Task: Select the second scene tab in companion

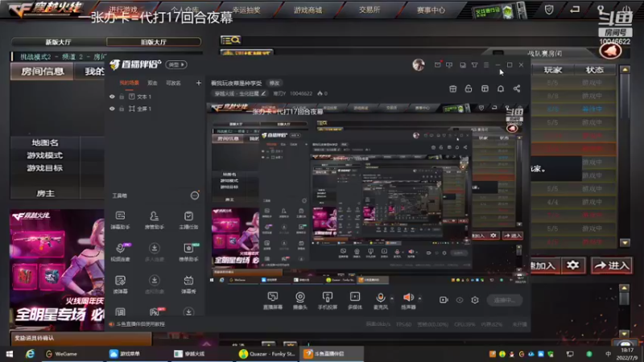Action: point(152,83)
